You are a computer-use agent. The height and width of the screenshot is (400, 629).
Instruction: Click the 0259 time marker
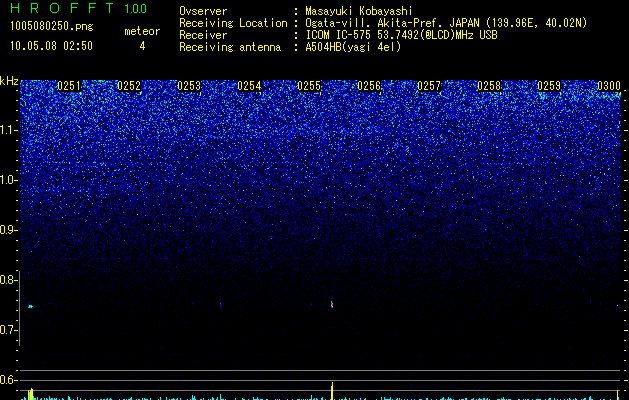tap(549, 86)
